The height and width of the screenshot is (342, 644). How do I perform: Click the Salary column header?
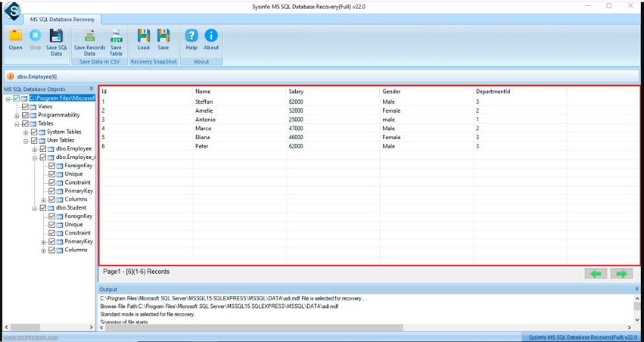296,92
